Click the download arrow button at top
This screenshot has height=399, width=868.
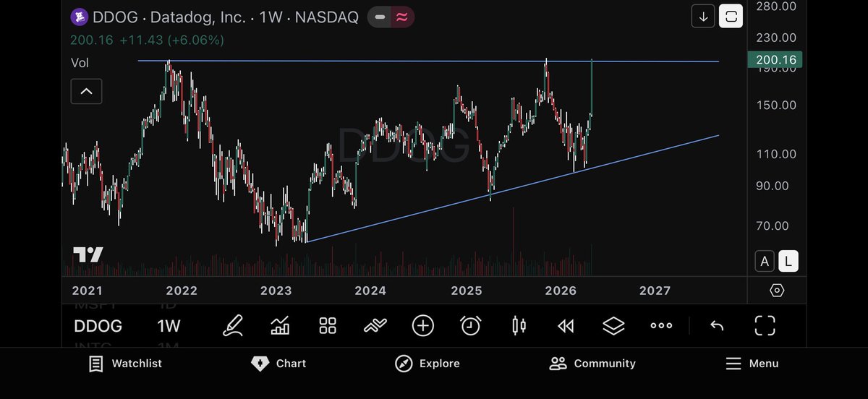tap(703, 16)
